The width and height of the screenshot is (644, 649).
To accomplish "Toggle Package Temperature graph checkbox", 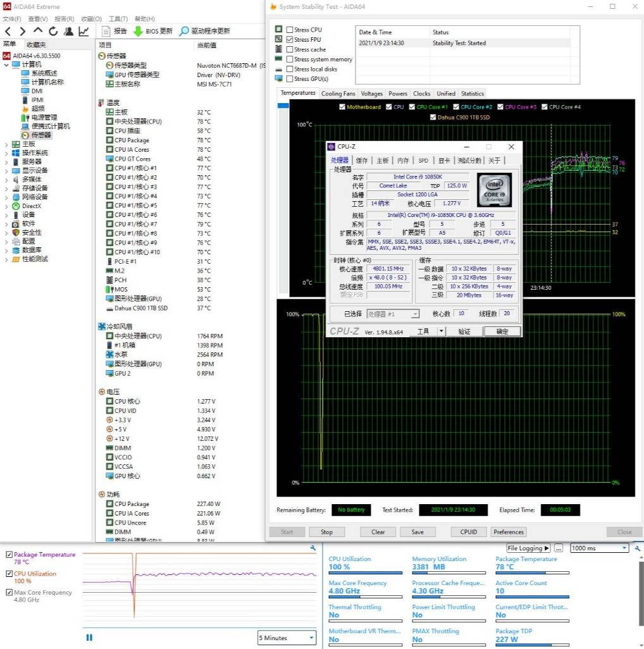I will pyautogui.click(x=9, y=555).
